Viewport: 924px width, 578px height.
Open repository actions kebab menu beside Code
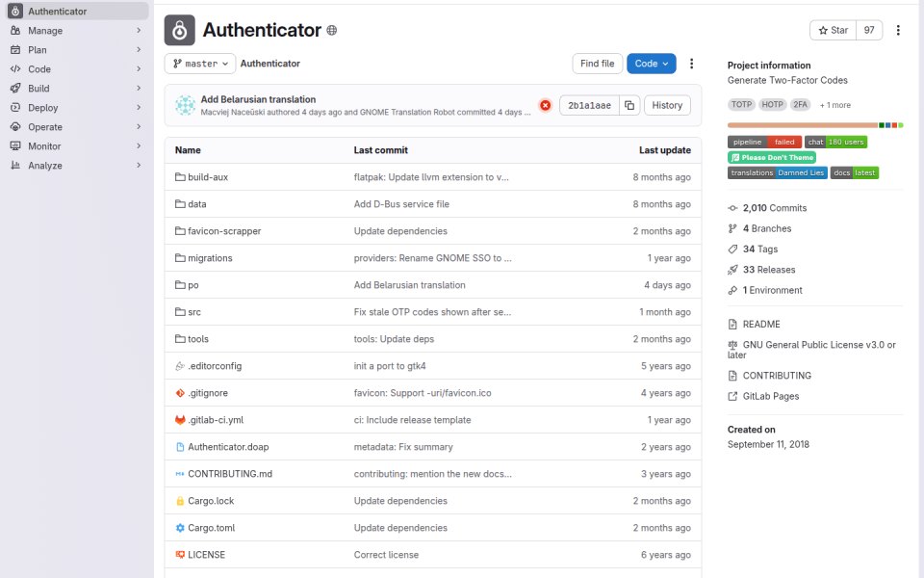coord(691,64)
